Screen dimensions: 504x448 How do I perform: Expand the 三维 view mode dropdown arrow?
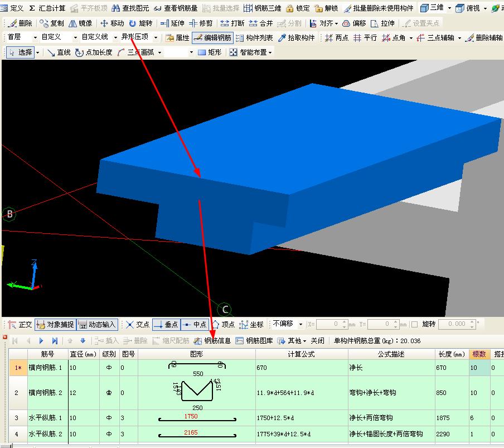pyautogui.click(x=450, y=8)
